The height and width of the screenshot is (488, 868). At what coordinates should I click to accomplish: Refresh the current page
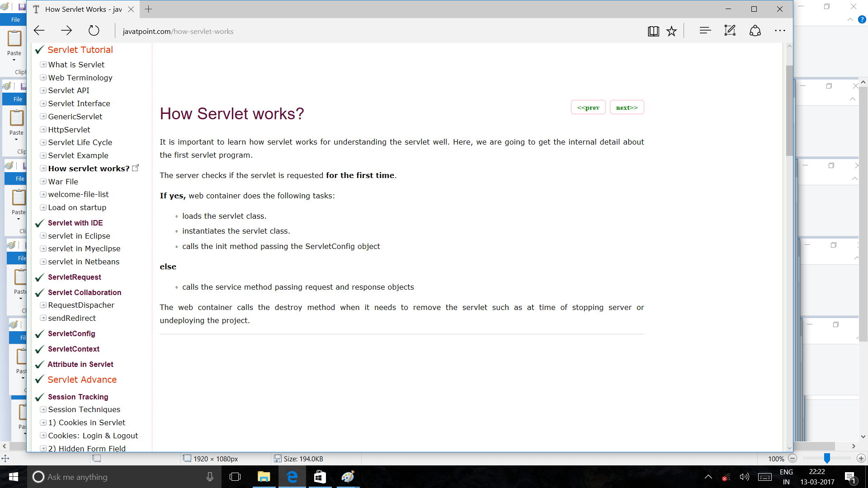click(x=94, y=31)
